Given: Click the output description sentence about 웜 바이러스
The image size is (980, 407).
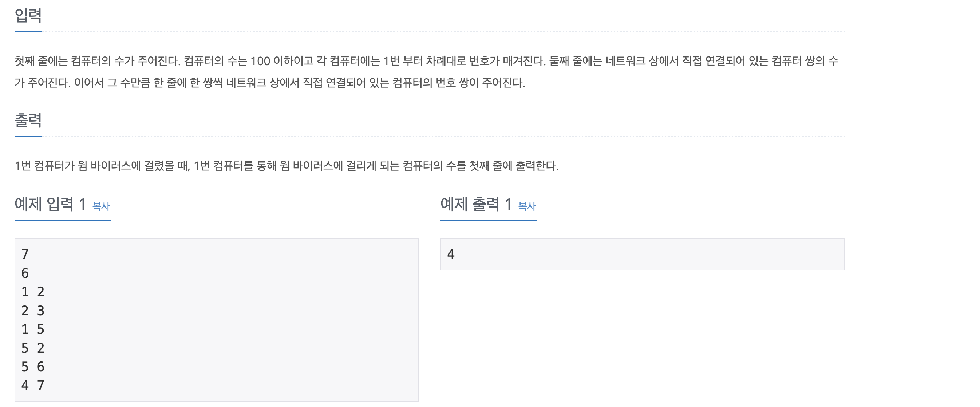Looking at the screenshot, I should click(287, 166).
